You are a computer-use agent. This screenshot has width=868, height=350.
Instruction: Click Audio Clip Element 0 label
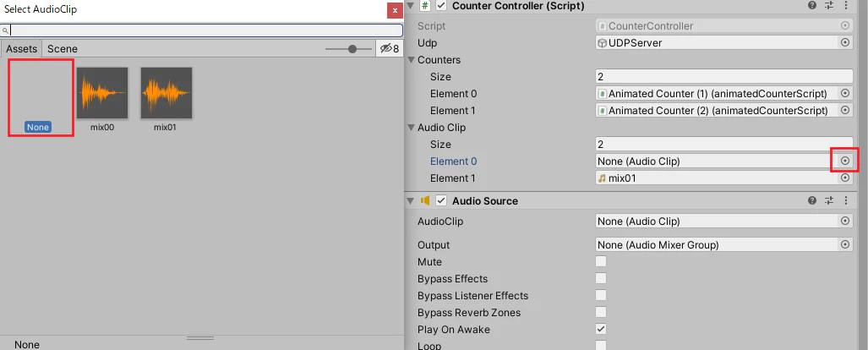point(453,161)
